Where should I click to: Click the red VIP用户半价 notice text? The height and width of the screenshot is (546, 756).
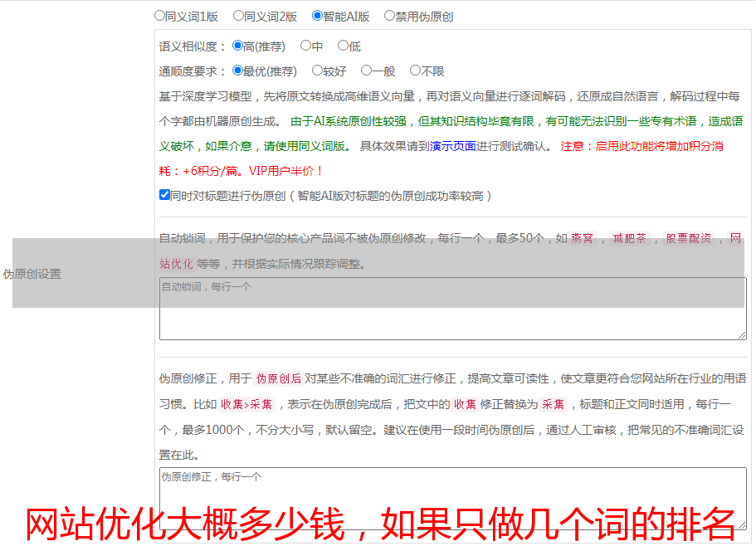(x=285, y=171)
